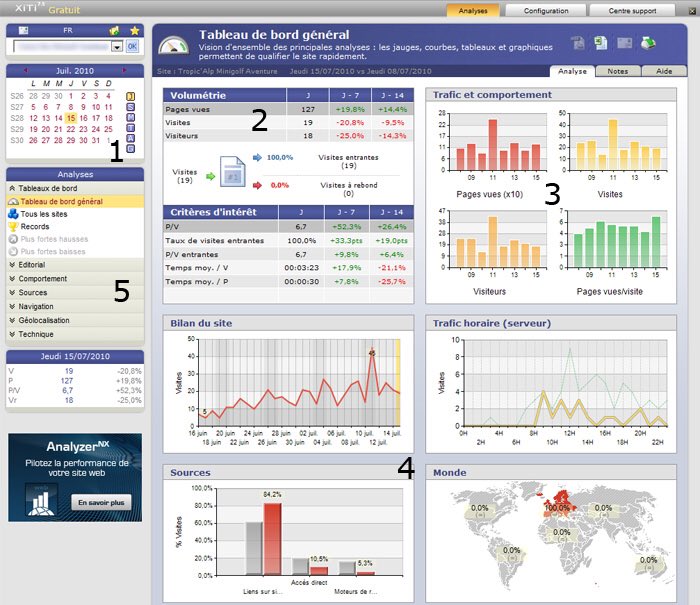This screenshot has width=700, height=605.
Task: Click the email envelope icon in header
Action: click(x=624, y=43)
